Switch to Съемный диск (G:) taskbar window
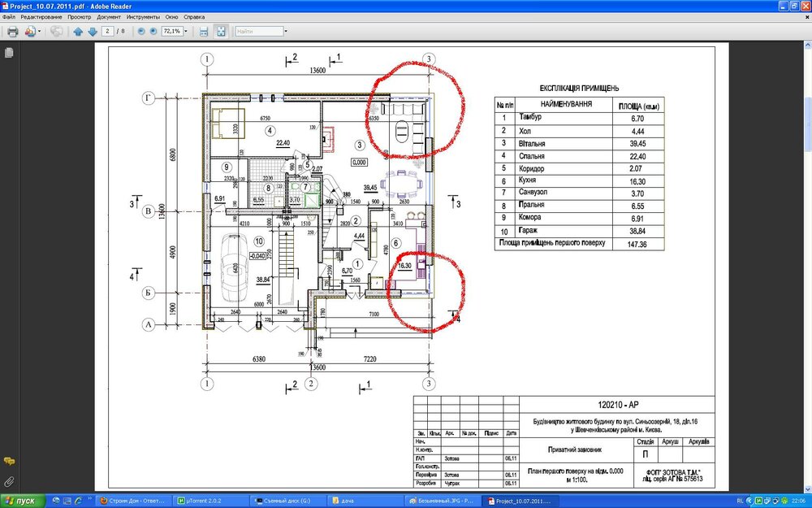This screenshot has width=812, height=508. coord(287,501)
